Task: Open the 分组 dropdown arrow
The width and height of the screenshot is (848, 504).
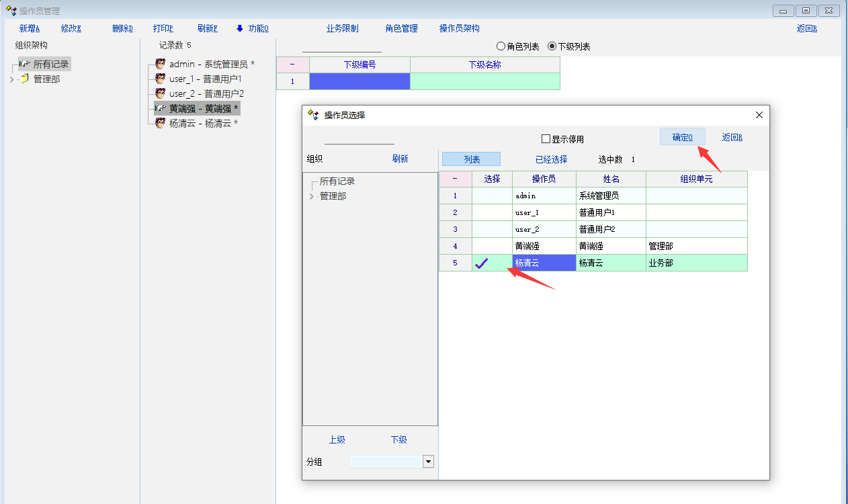Action: (x=428, y=462)
